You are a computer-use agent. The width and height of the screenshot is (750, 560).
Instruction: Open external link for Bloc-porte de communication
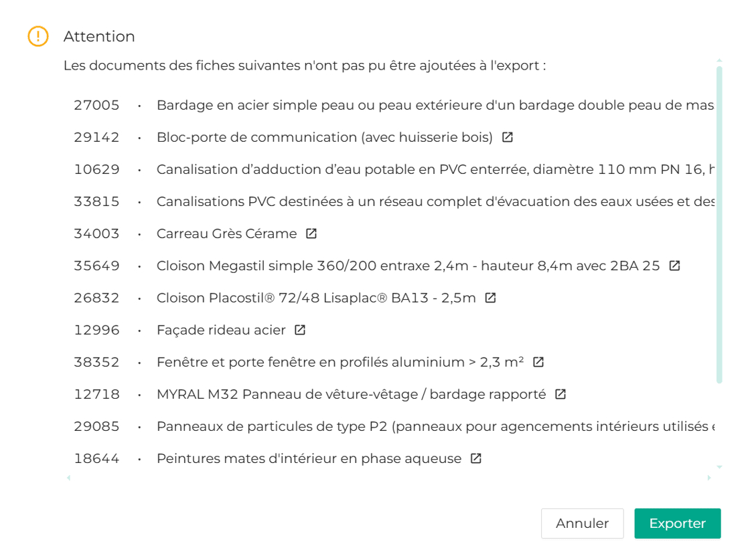pyautogui.click(x=508, y=137)
